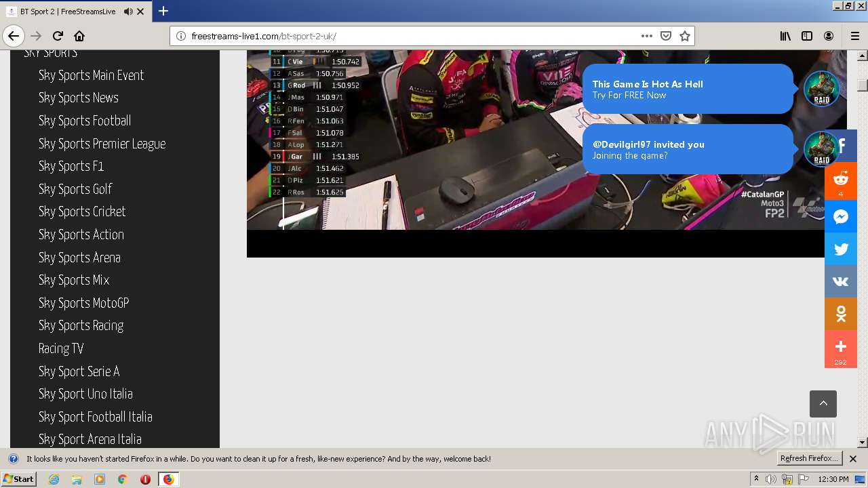The width and height of the screenshot is (868, 488).
Task: Click the Refresh Firefox button
Action: tap(809, 458)
